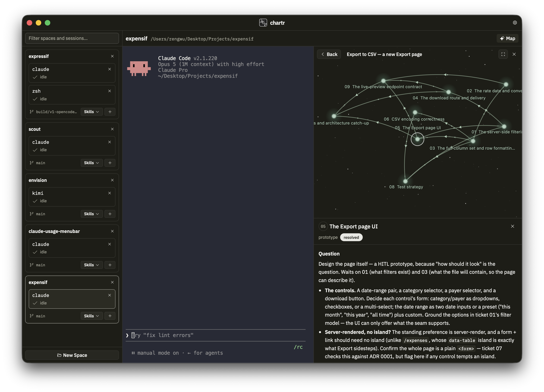The height and width of the screenshot is (392, 544).
Task: Open Skills dropdown in expensif space
Action: click(x=91, y=316)
